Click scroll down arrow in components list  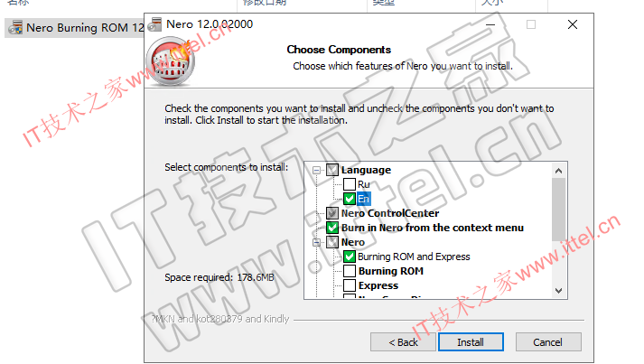pos(558,291)
